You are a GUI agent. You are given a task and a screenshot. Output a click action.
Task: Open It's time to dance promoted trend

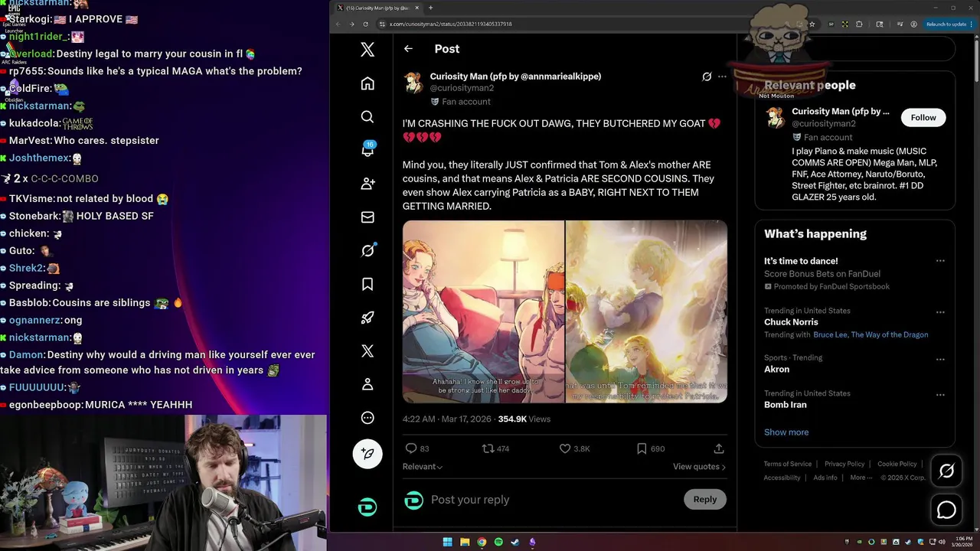tap(801, 261)
